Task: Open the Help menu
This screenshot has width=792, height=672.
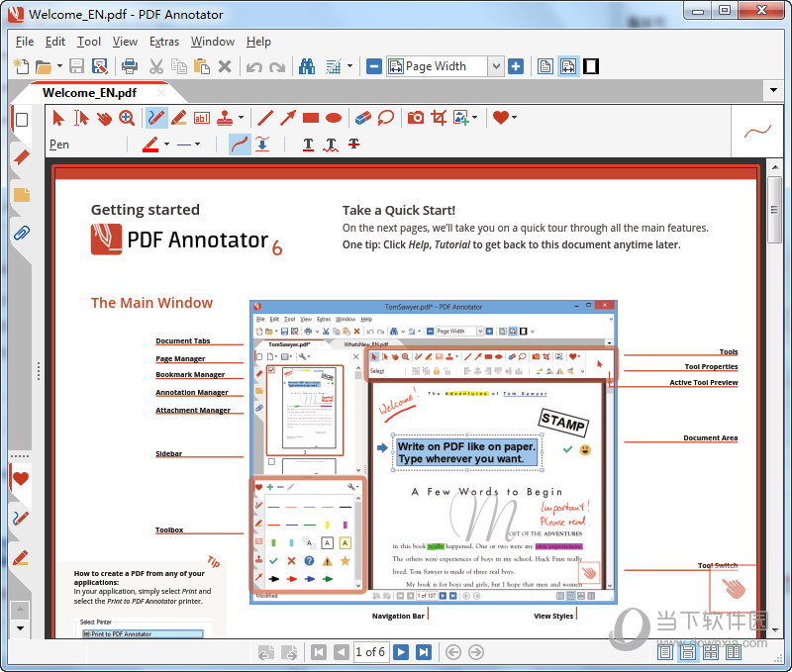Action: 258,42
